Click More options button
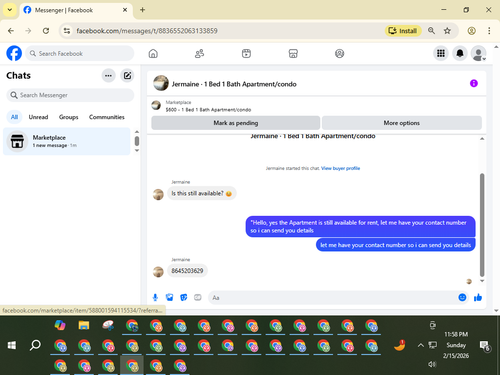This screenshot has height=375, width=500. pyautogui.click(x=402, y=123)
